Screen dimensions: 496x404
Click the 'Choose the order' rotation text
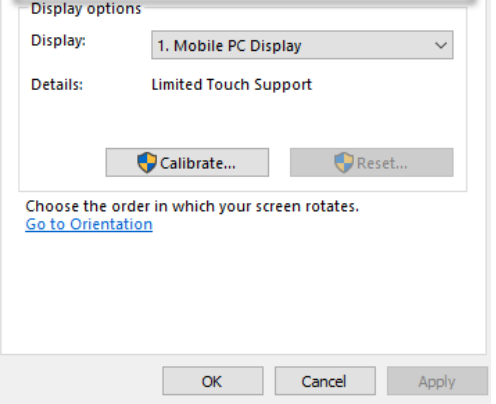(x=192, y=206)
